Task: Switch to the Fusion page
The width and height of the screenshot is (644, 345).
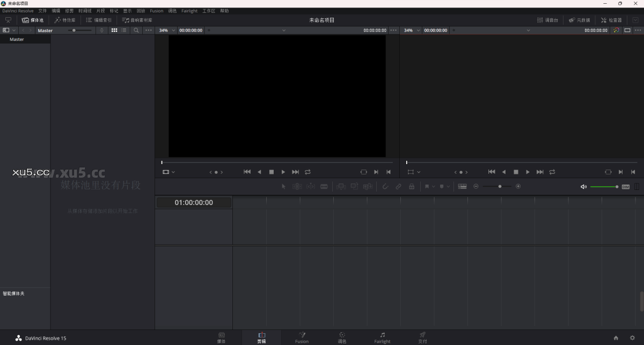Action: coord(302,338)
